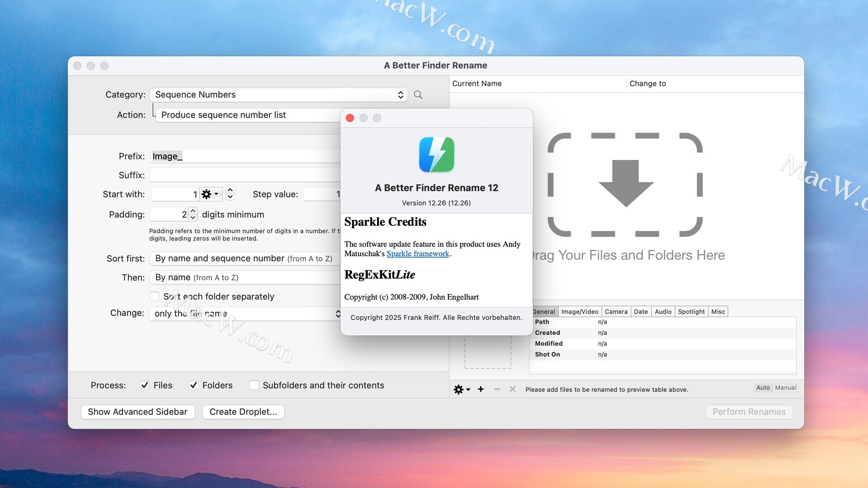Open gear menu below the preview table
This screenshot has width=868, height=488.
coord(462,389)
